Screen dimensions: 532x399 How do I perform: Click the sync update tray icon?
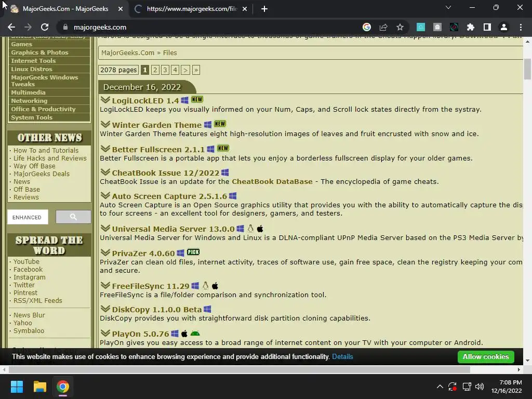coord(453,387)
